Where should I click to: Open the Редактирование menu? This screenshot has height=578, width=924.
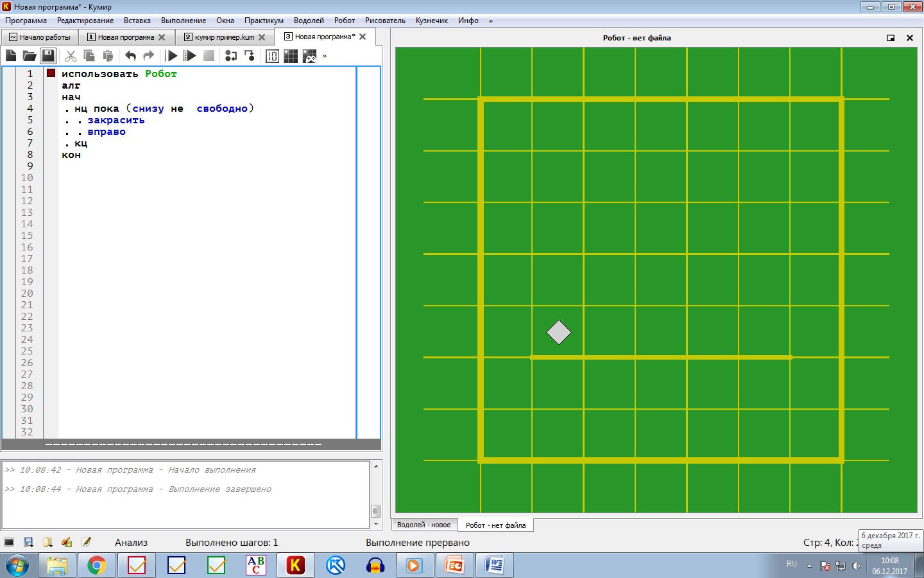tap(85, 21)
